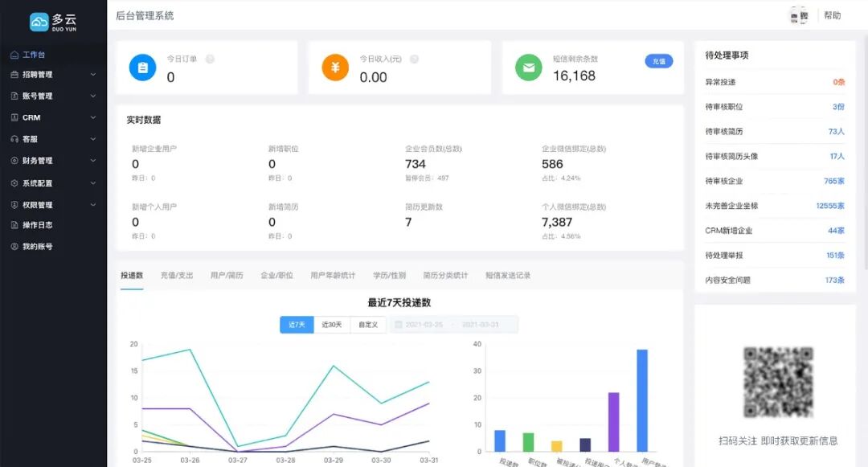Click the green SMS envelope icon
Viewport: 868px width, 467px height.
528,68
